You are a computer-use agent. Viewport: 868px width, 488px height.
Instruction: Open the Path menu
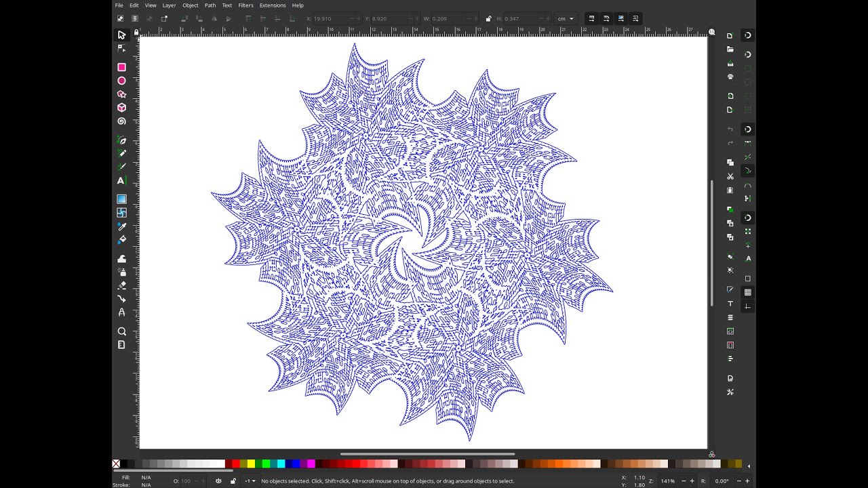coord(210,5)
